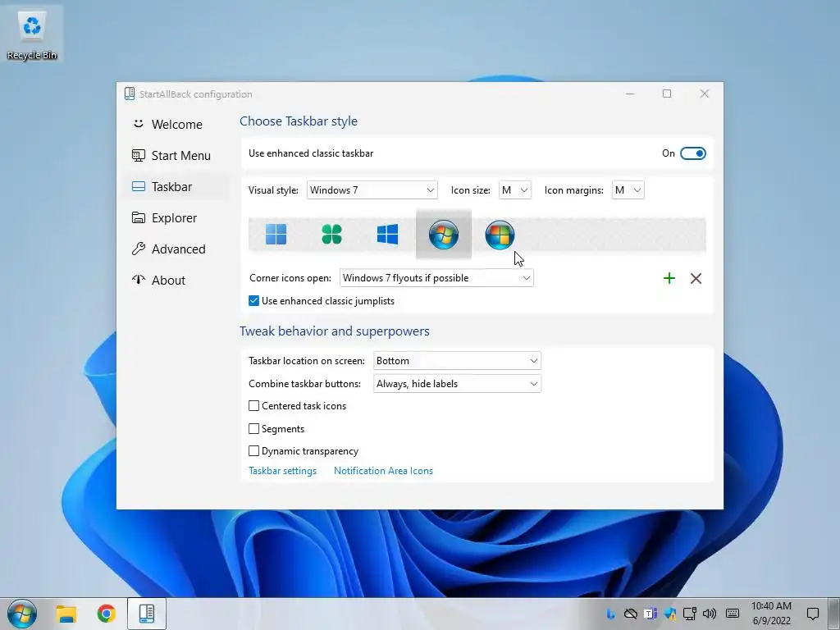Image resolution: width=840 pixels, height=630 pixels.
Task: Open the Corner icons open dropdown
Action: point(436,278)
